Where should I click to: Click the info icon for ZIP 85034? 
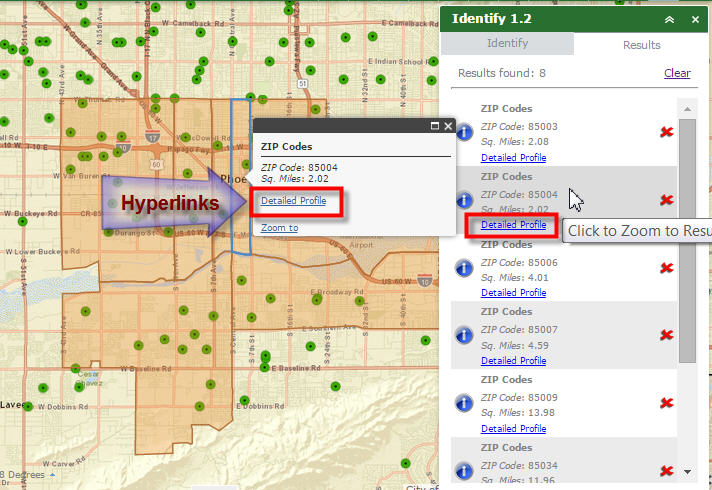point(464,471)
